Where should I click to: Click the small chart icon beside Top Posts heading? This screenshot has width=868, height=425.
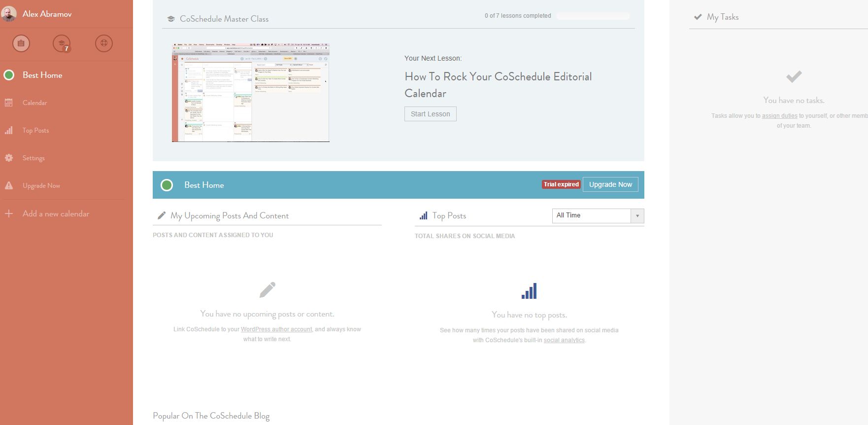pyautogui.click(x=423, y=215)
